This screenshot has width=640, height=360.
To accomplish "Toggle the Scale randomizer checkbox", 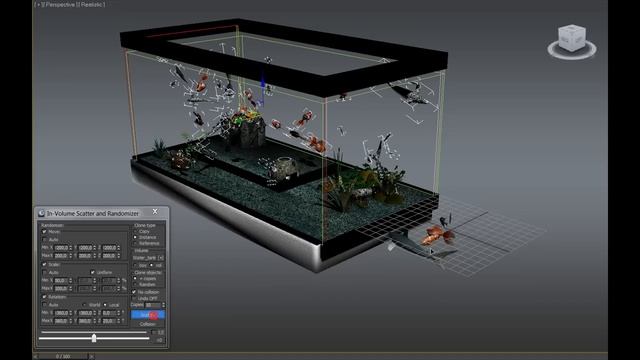I will [44, 264].
